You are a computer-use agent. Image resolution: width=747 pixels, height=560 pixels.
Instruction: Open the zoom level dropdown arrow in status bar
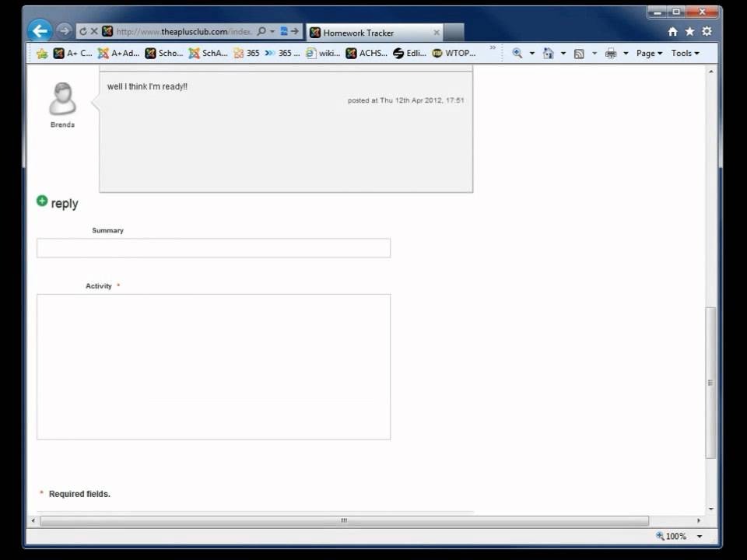[700, 536]
